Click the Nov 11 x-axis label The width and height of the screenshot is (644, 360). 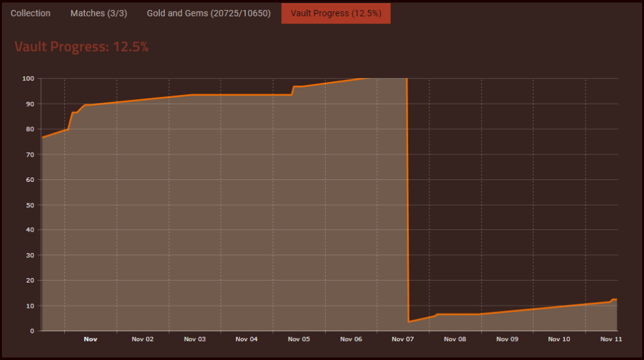click(611, 339)
